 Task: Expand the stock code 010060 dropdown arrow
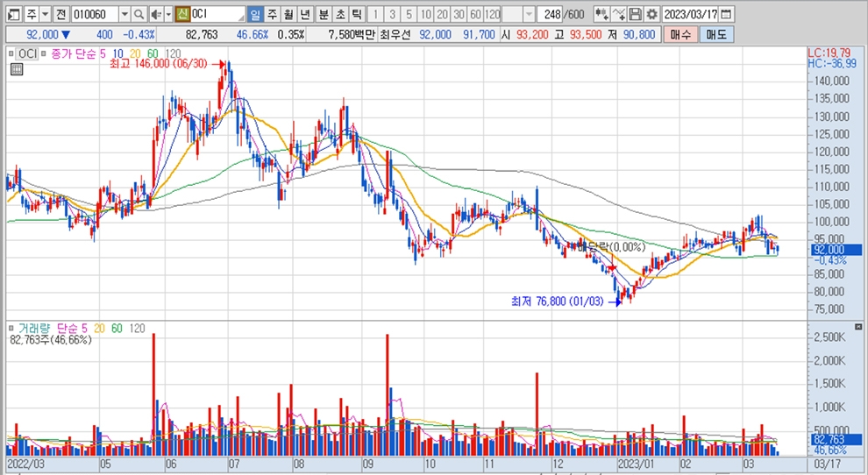pos(125,14)
